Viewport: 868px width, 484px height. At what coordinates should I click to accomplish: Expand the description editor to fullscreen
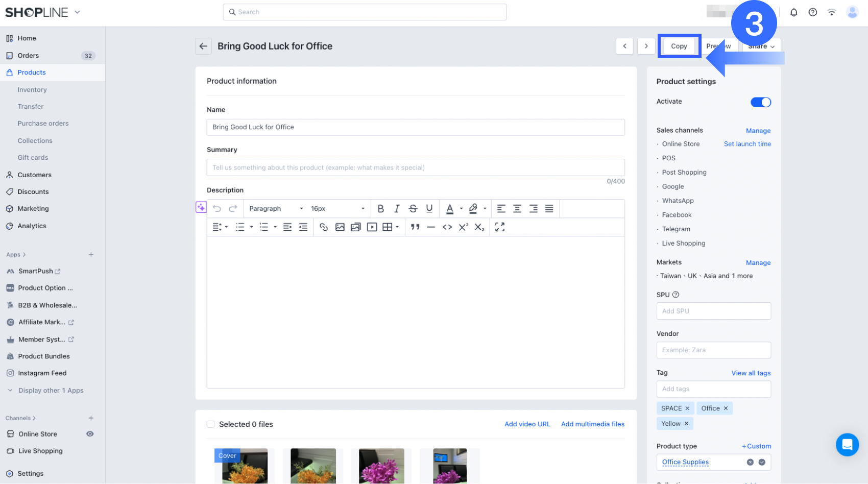499,227
